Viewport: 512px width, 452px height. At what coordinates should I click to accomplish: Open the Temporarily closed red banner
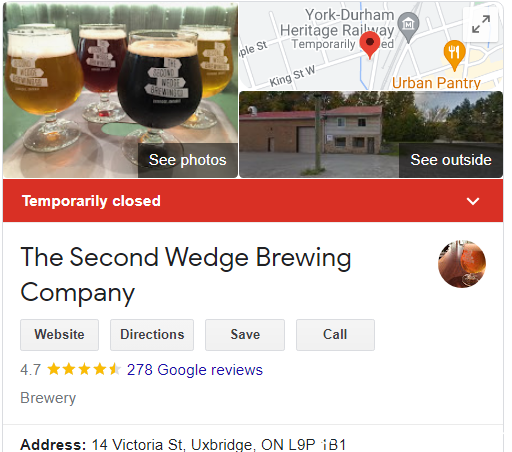[x=253, y=201]
